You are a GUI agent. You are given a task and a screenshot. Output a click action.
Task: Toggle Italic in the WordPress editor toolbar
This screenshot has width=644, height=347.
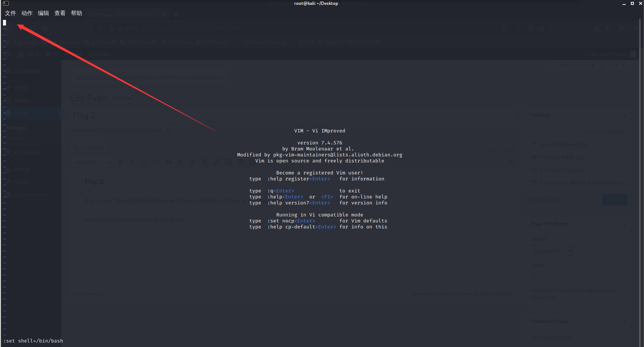tap(132, 162)
